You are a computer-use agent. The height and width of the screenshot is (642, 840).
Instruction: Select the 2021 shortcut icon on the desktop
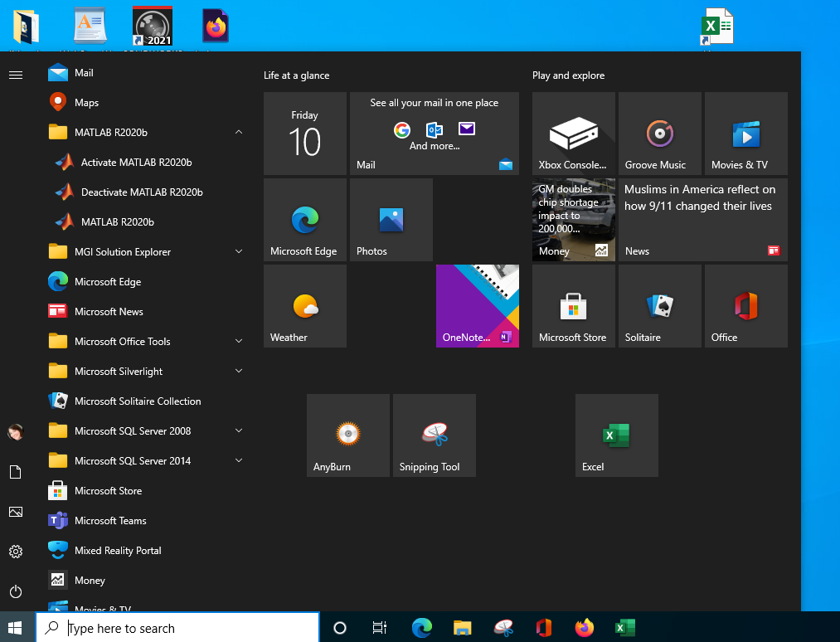coord(153,26)
